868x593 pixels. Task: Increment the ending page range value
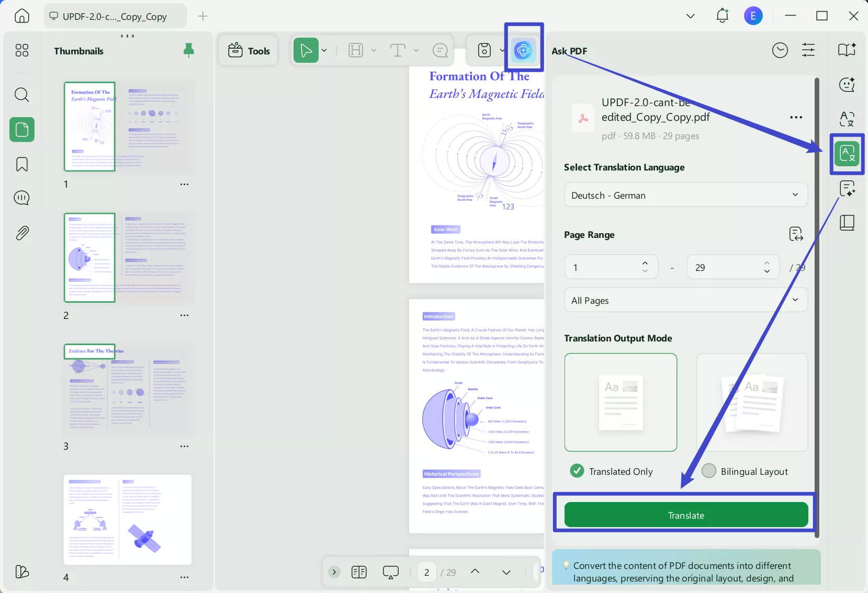click(767, 263)
